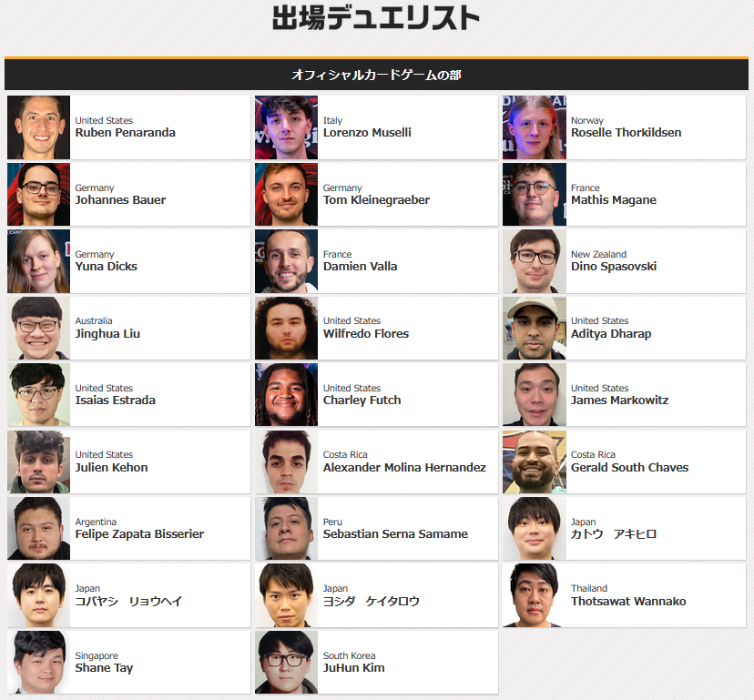754x700 pixels.
Task: Select Lorenzo Muselli's portrait thumbnail
Action: pos(286,127)
